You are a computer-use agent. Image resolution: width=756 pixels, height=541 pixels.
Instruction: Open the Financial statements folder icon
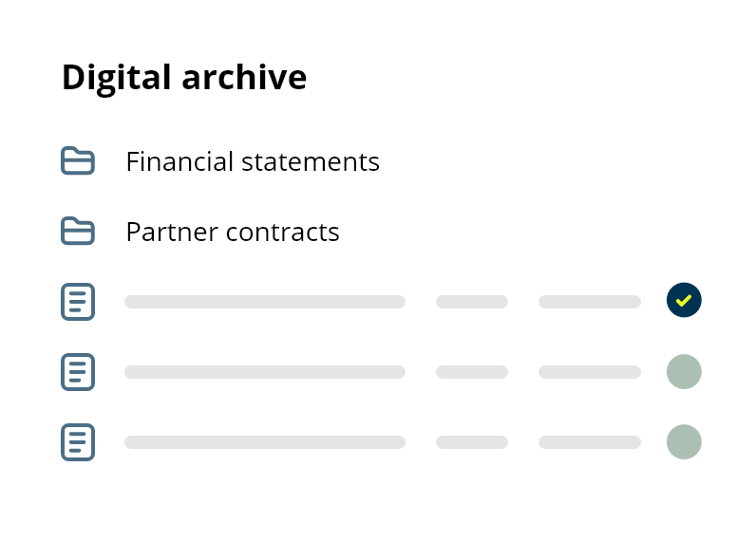pos(78,160)
